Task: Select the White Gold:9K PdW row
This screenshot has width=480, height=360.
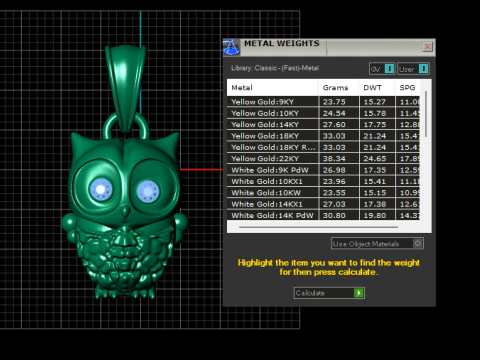Action: pos(323,170)
